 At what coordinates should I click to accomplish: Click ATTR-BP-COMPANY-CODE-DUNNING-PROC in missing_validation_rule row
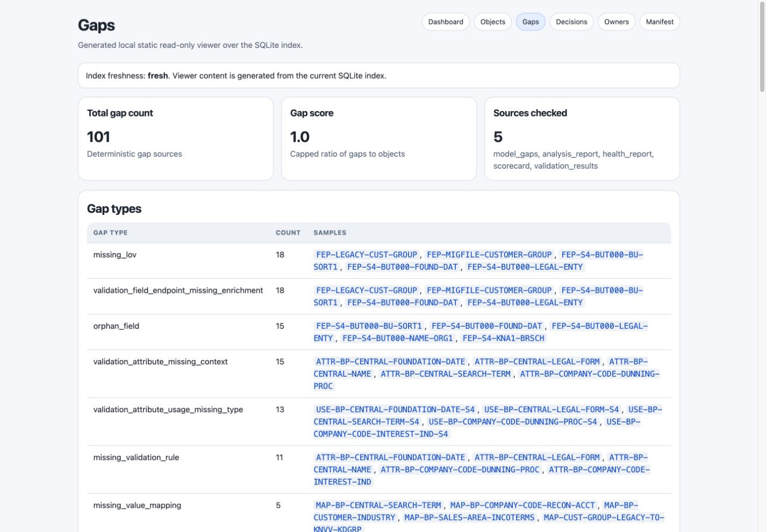[x=460, y=470]
